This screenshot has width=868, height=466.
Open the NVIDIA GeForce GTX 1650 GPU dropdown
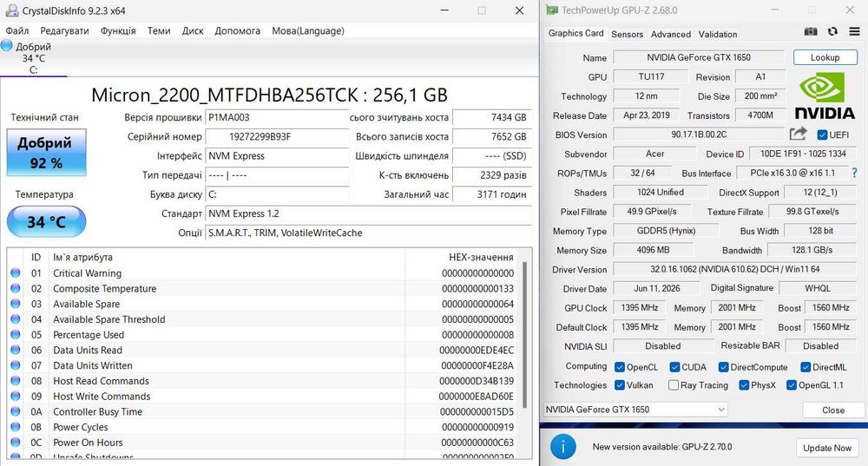[x=635, y=410]
